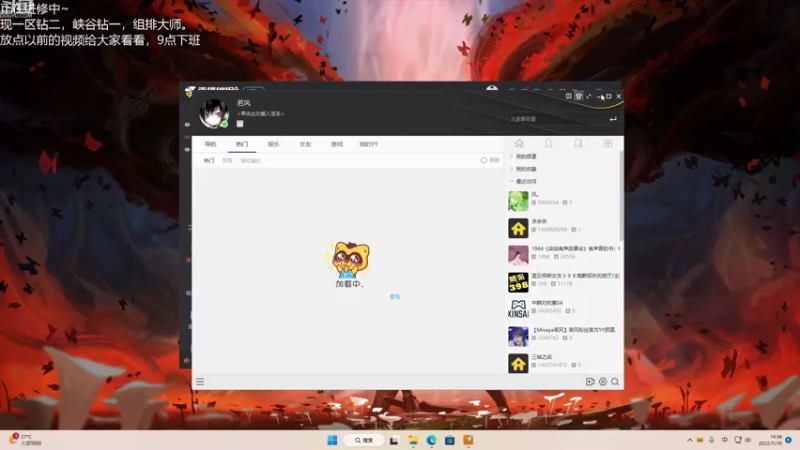Click the green online status dot on avatar

(x=224, y=124)
